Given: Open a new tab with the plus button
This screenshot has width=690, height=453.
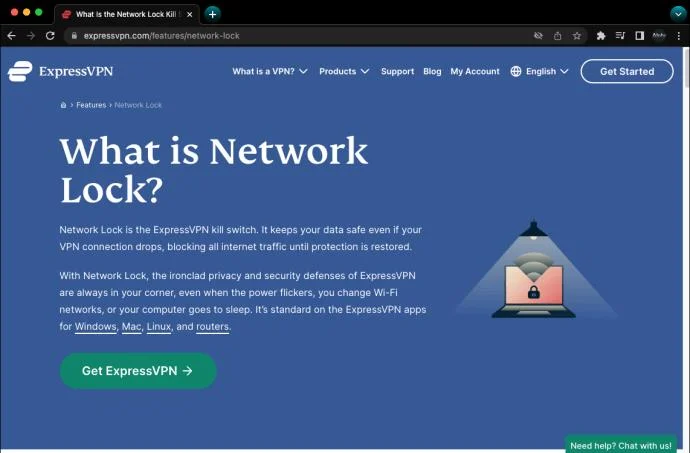Looking at the screenshot, I should 213,14.
